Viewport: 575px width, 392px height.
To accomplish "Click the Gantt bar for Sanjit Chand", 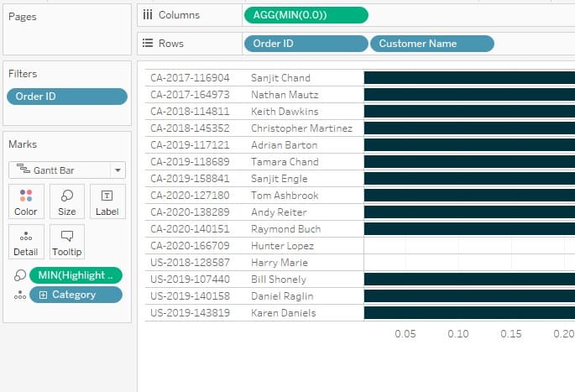I will click(x=469, y=78).
